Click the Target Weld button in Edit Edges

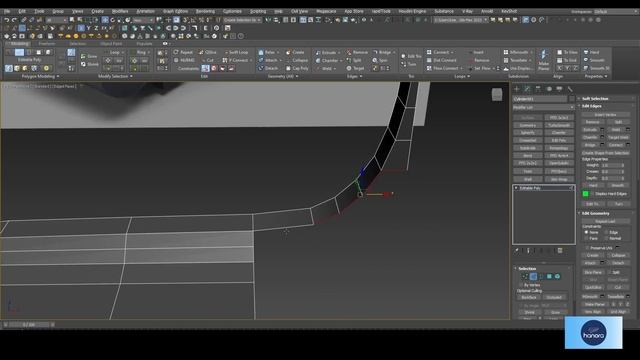618,138
